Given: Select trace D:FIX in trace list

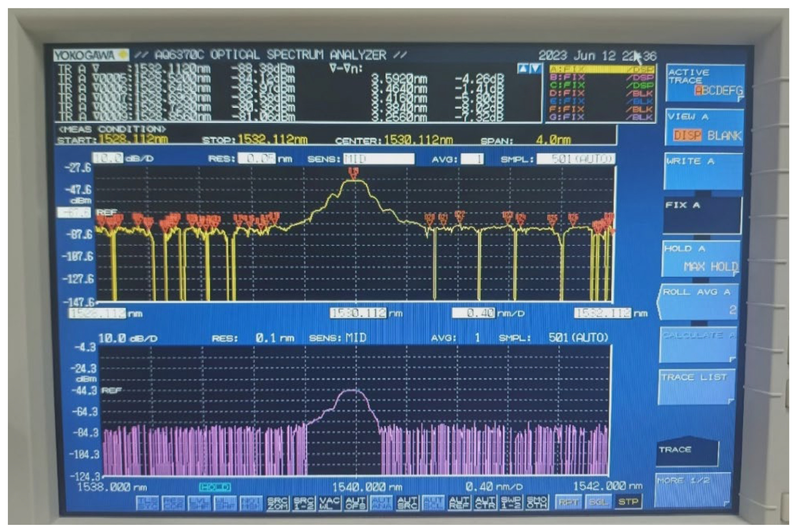Looking at the screenshot, I should [602, 93].
